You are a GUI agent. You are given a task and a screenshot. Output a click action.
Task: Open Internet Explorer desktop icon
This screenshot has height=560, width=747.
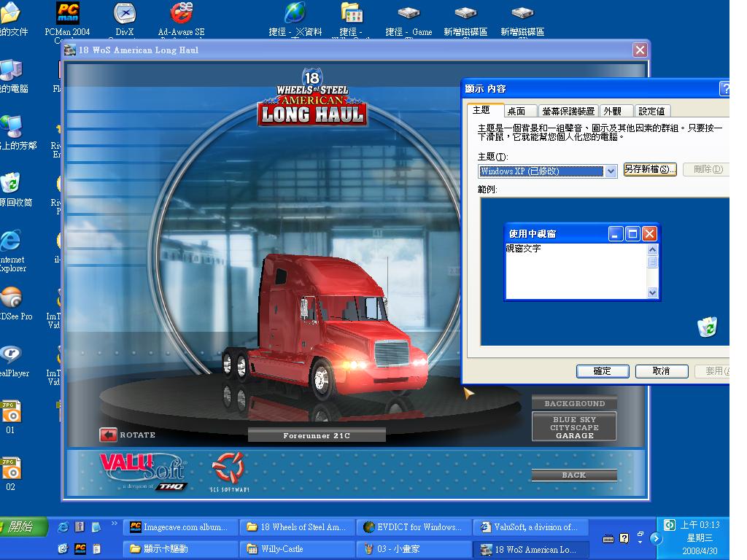[10, 241]
